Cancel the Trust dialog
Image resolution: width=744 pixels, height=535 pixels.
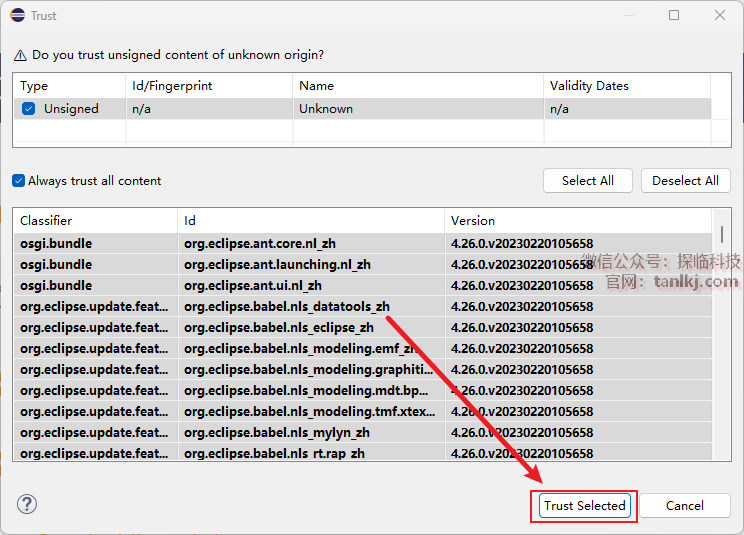(685, 505)
